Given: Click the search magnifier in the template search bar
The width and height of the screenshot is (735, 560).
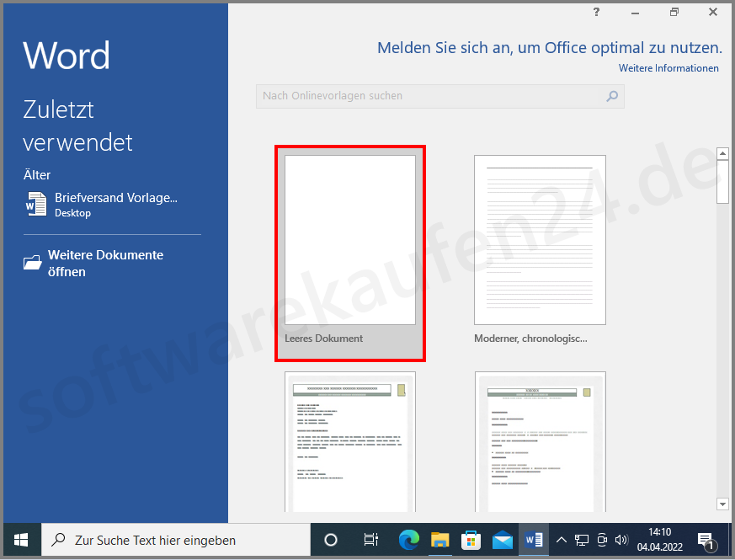Looking at the screenshot, I should [x=612, y=96].
